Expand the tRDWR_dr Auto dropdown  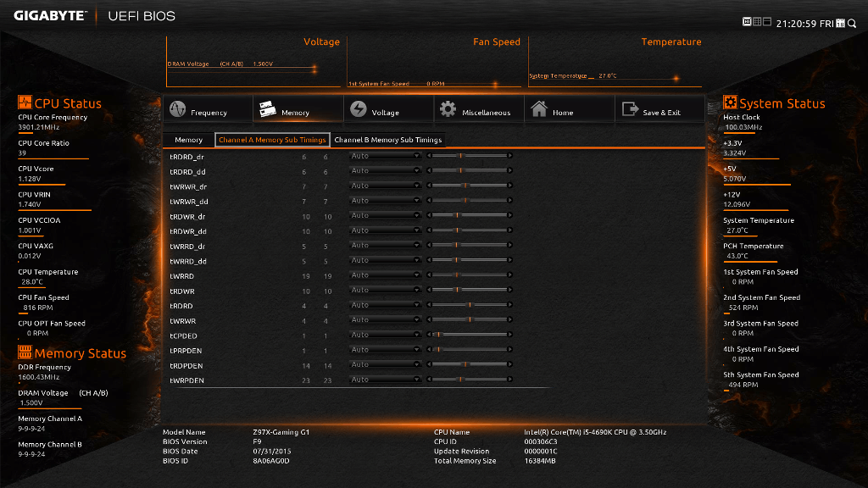click(x=385, y=216)
